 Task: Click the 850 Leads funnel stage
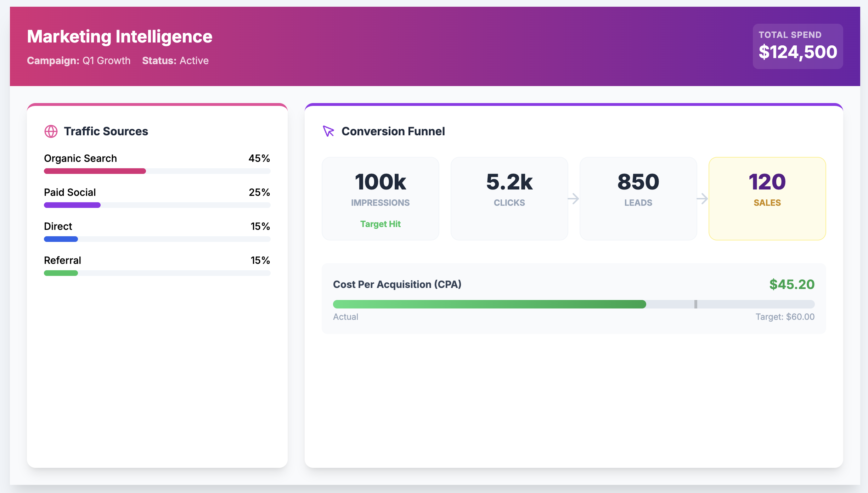[638, 198]
